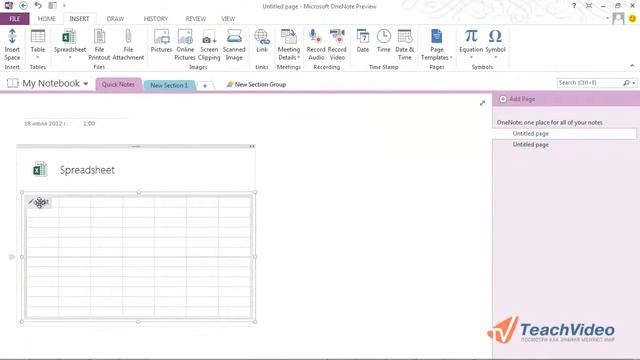Image resolution: width=640 pixels, height=360 pixels.
Task: Open the Quick Notes section
Action: click(x=118, y=84)
